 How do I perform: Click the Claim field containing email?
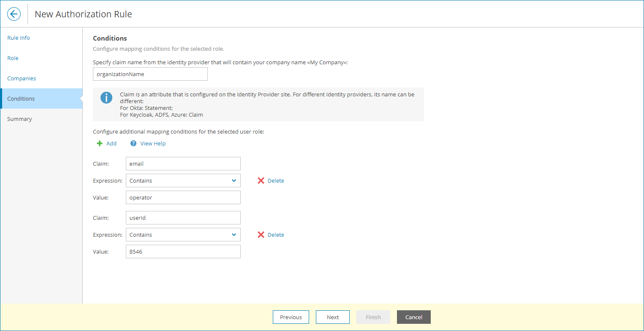183,164
